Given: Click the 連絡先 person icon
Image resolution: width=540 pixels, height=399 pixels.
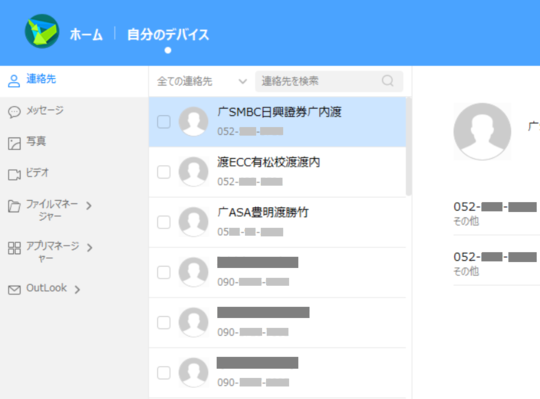Looking at the screenshot, I should tap(14, 81).
